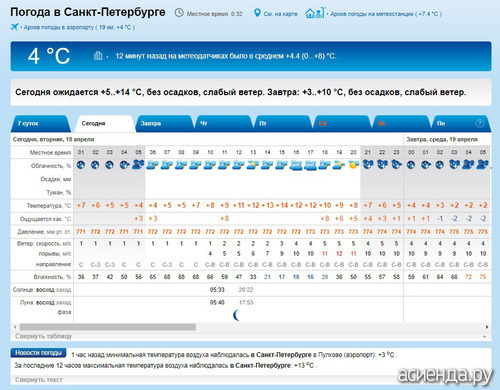Click the right scroll arrow of table
The image size is (500, 390).
(x=487, y=327)
